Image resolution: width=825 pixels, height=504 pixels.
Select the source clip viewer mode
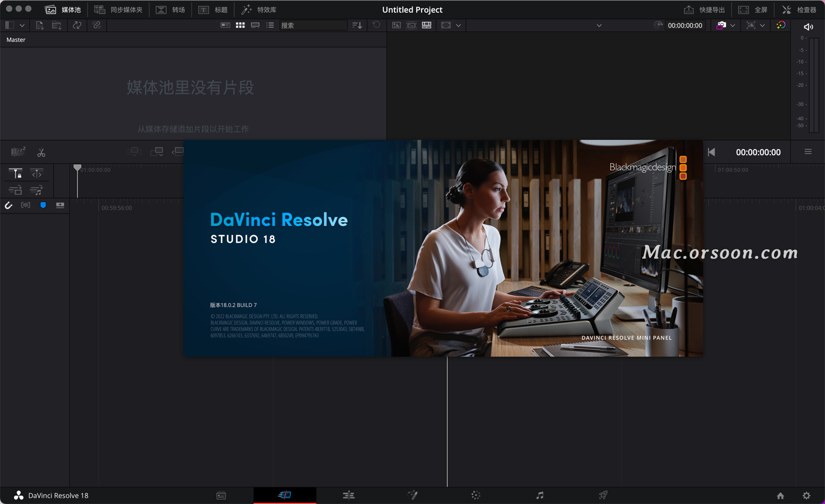(397, 25)
